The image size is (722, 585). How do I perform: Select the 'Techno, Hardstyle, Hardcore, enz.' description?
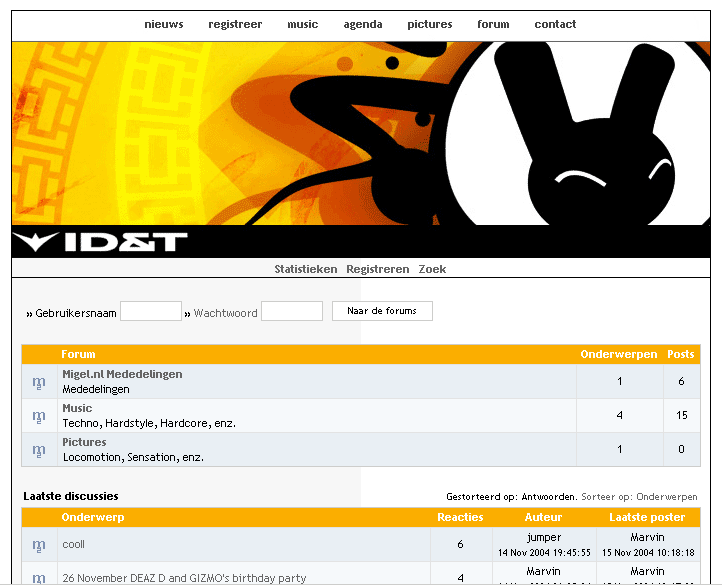point(149,423)
